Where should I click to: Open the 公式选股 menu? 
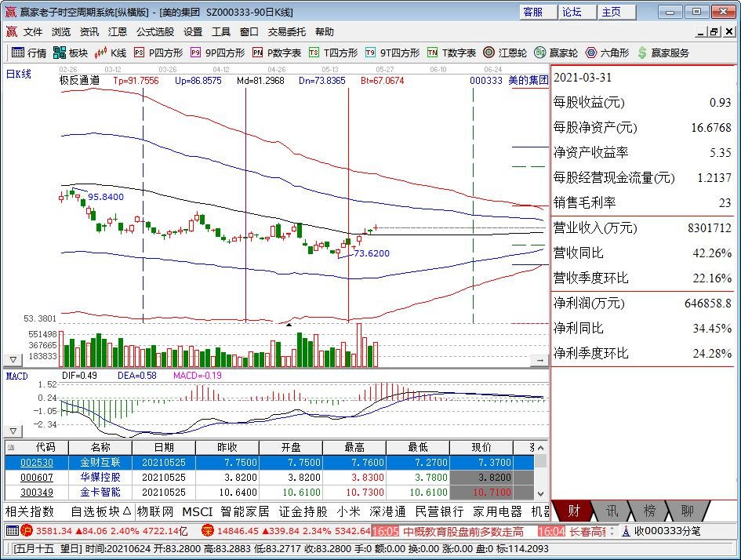(x=155, y=31)
